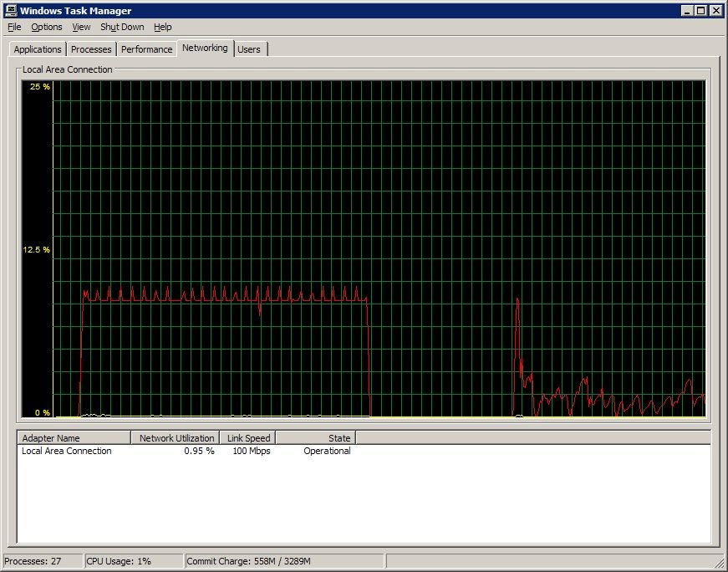The width and height of the screenshot is (728, 572).
Task: Click the window resize grip corner
Action: (x=720, y=563)
